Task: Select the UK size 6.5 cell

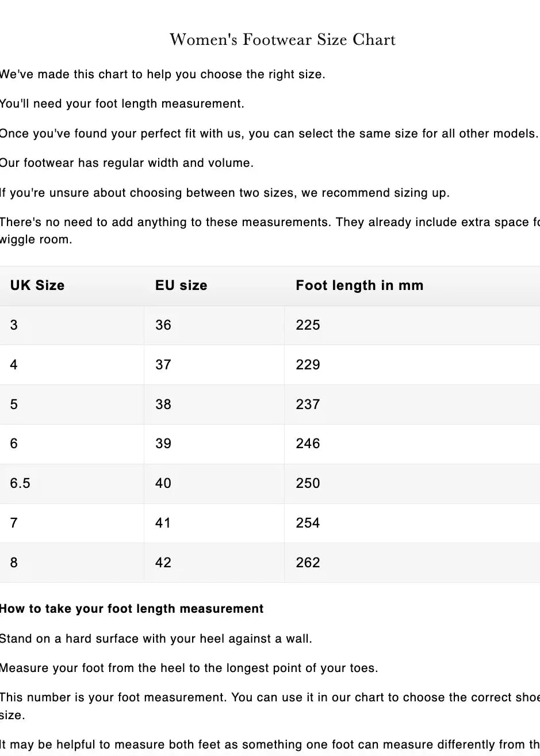Action: (20, 483)
